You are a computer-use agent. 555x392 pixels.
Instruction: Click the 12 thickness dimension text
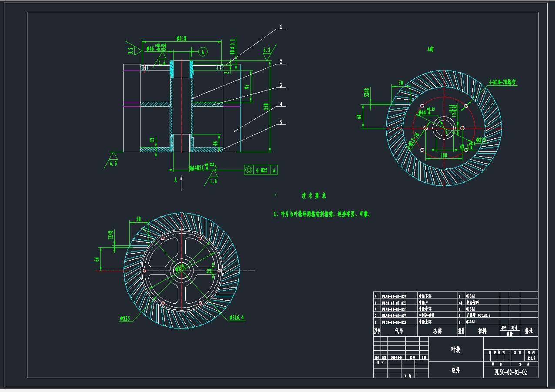(x=151, y=140)
